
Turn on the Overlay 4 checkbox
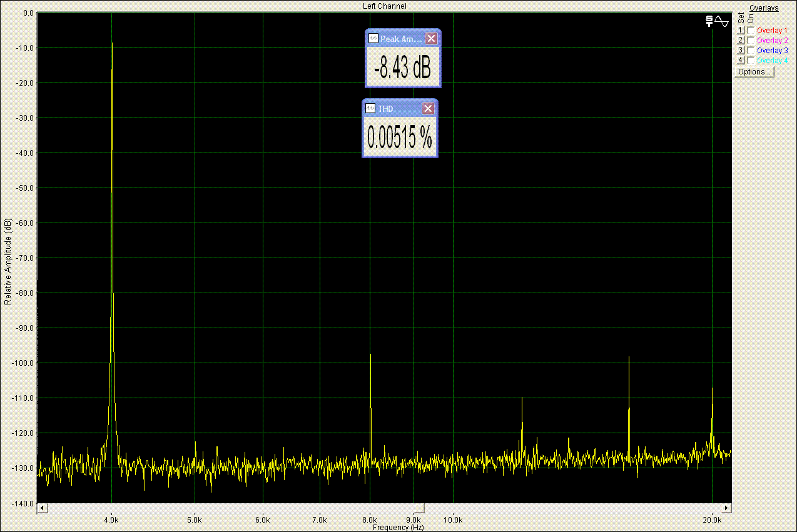click(751, 61)
